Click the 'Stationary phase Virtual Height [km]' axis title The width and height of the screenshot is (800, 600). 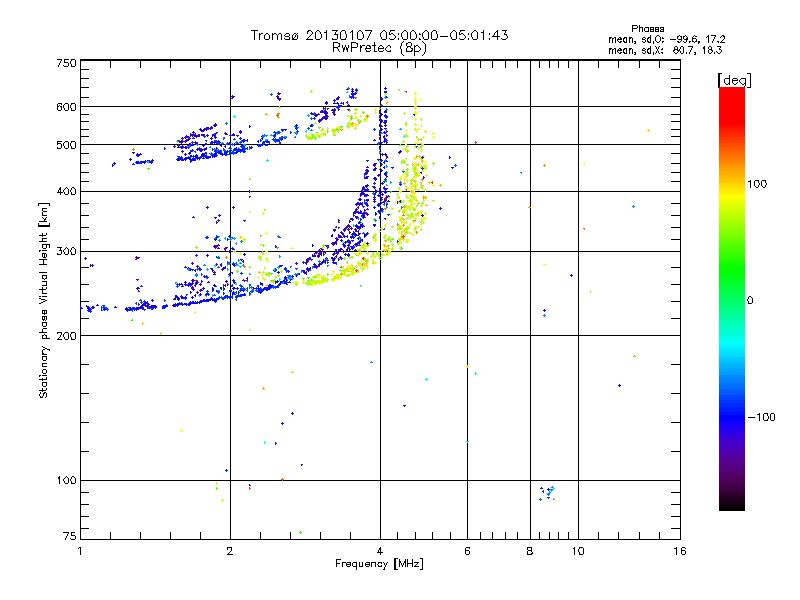click(x=44, y=300)
